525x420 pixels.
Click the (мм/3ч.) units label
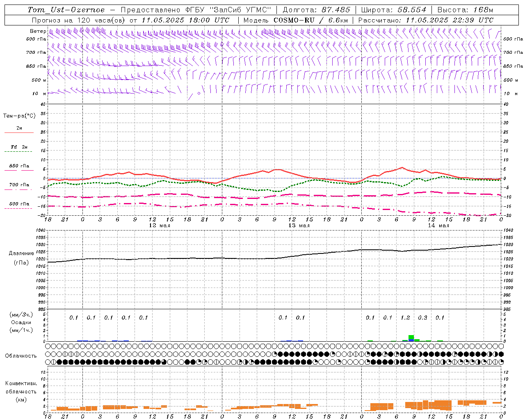pos(21,315)
